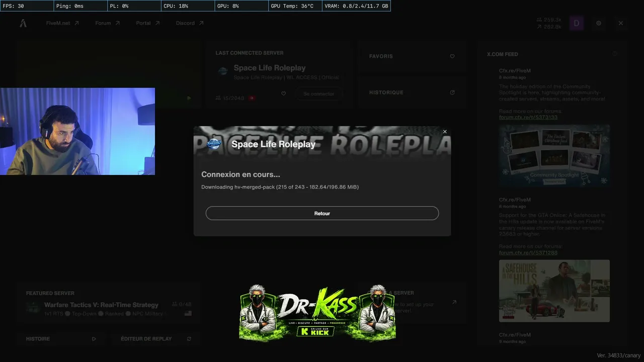The image size is (644, 362).
Task: Click the green play arrow in the top-left banner
Action: point(189,98)
